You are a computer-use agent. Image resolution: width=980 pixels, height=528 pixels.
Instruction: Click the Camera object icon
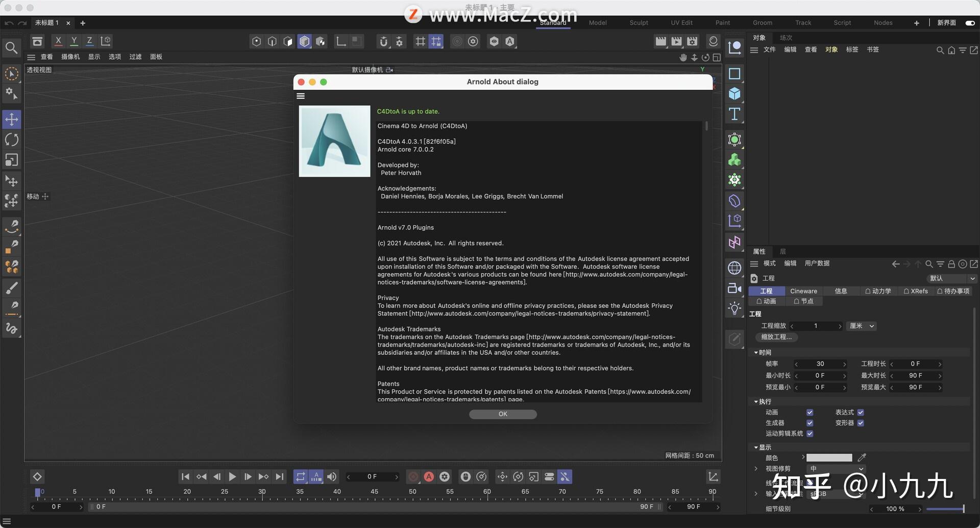[x=734, y=288]
